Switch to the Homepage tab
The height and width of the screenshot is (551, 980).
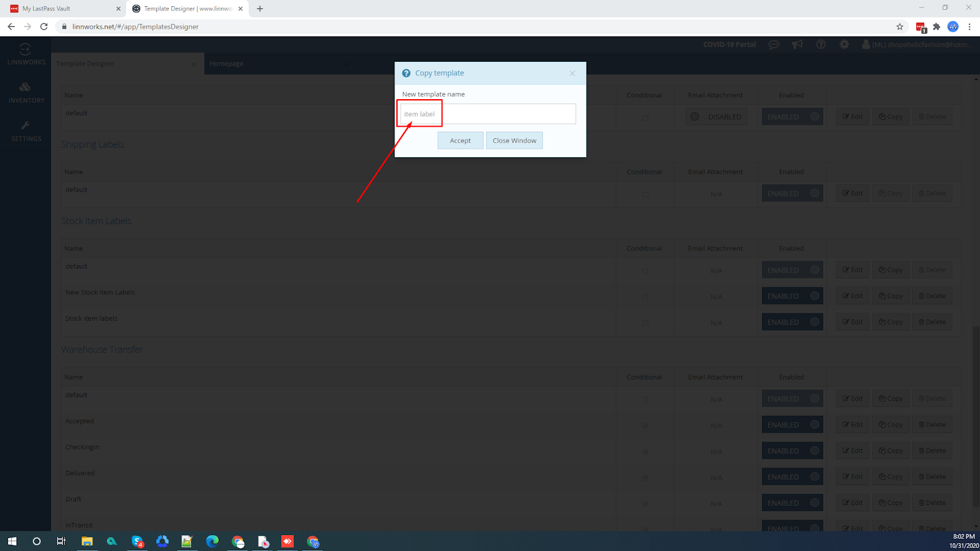click(227, 64)
